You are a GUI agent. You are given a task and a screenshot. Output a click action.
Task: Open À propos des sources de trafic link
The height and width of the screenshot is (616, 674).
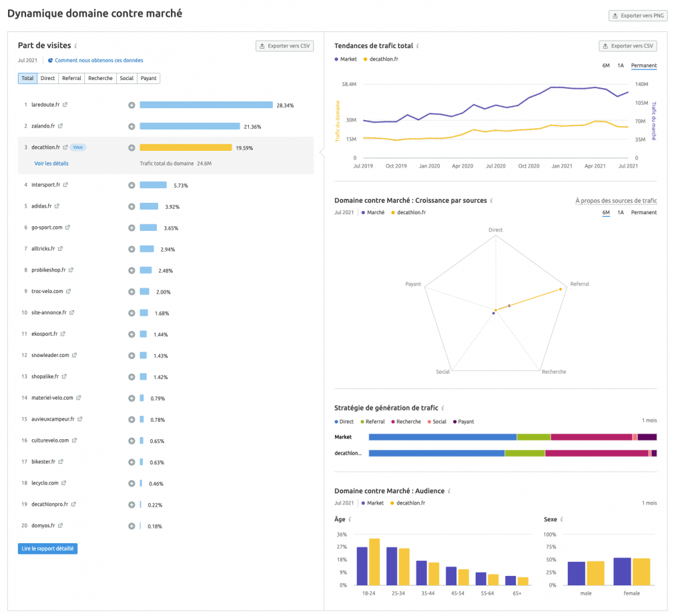click(615, 201)
